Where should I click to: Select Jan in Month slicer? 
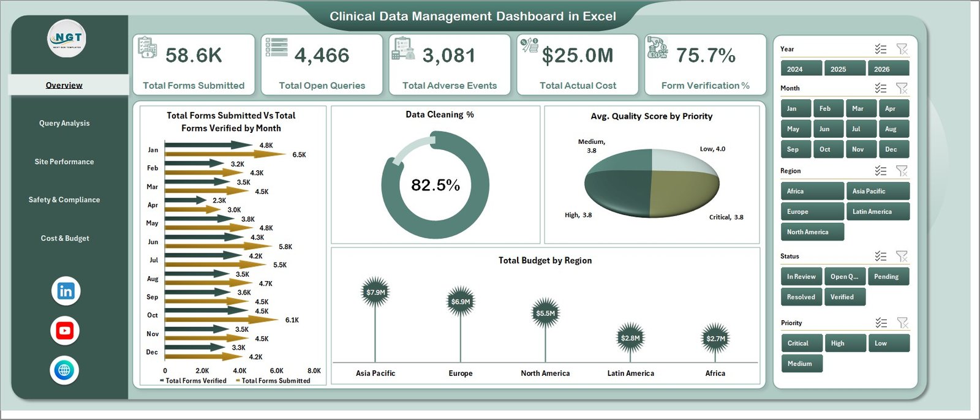coord(796,108)
